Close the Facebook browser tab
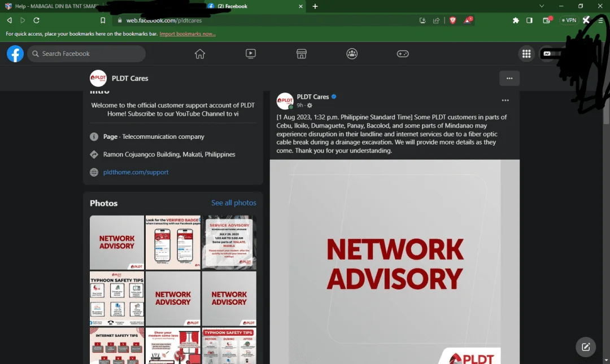 300,6
